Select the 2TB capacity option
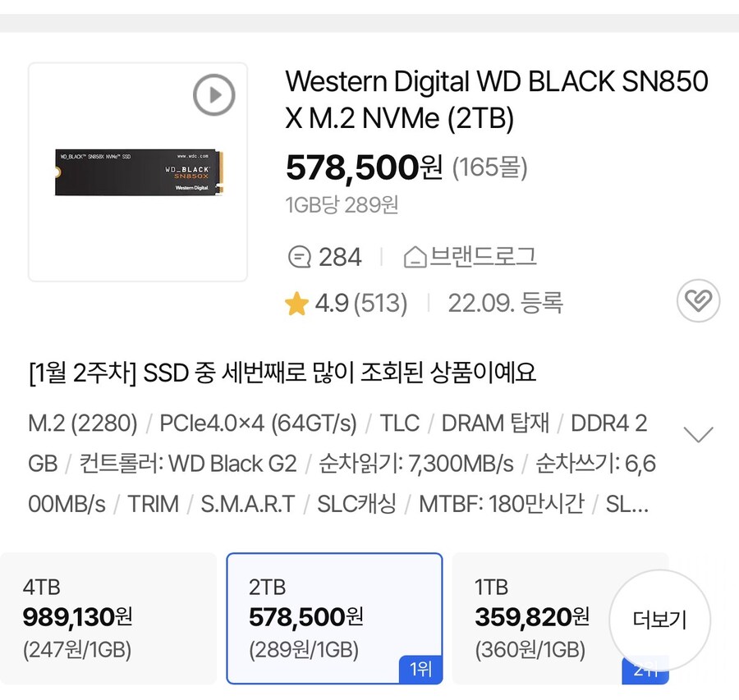This screenshot has width=739, height=700. (334, 618)
